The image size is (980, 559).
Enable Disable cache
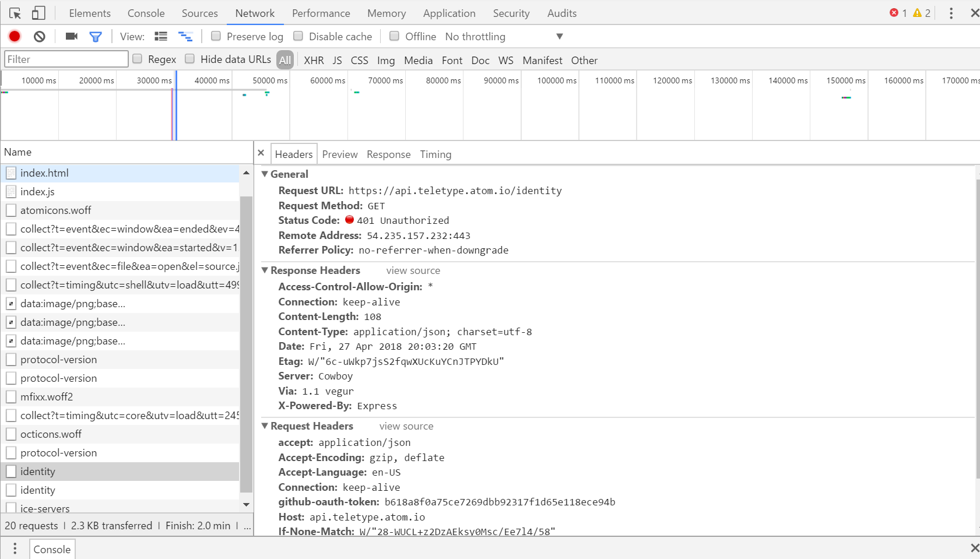pyautogui.click(x=298, y=36)
